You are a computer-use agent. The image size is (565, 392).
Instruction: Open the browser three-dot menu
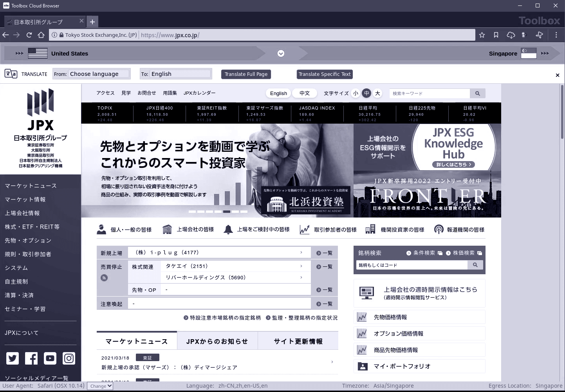point(556,35)
